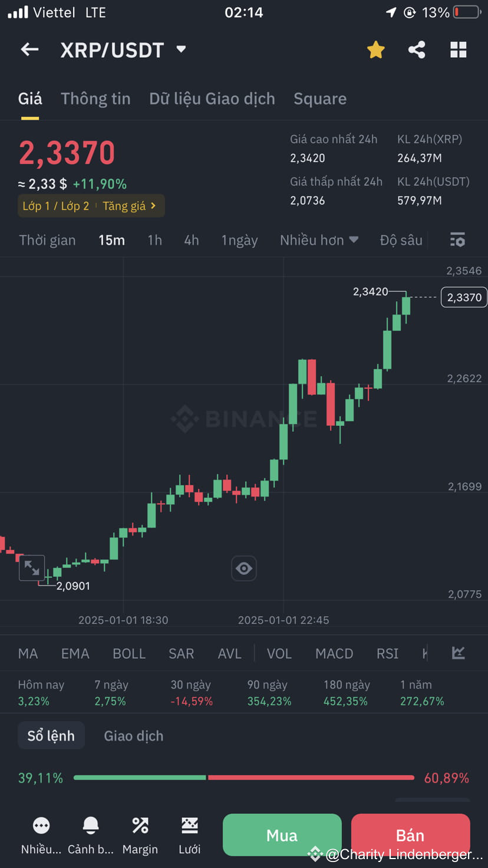488x868 pixels.
Task: Open the indicator chart settings icon
Action: (458, 653)
